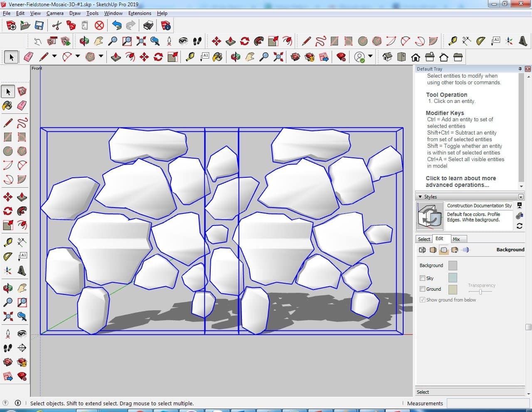532x412 pixels.
Task: Toggle Show ground from below checkbox
Action: pyautogui.click(x=423, y=300)
